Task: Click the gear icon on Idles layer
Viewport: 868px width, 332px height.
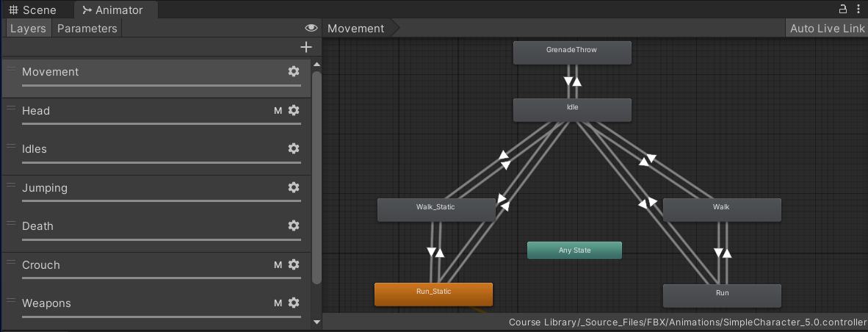Action: pos(294,148)
